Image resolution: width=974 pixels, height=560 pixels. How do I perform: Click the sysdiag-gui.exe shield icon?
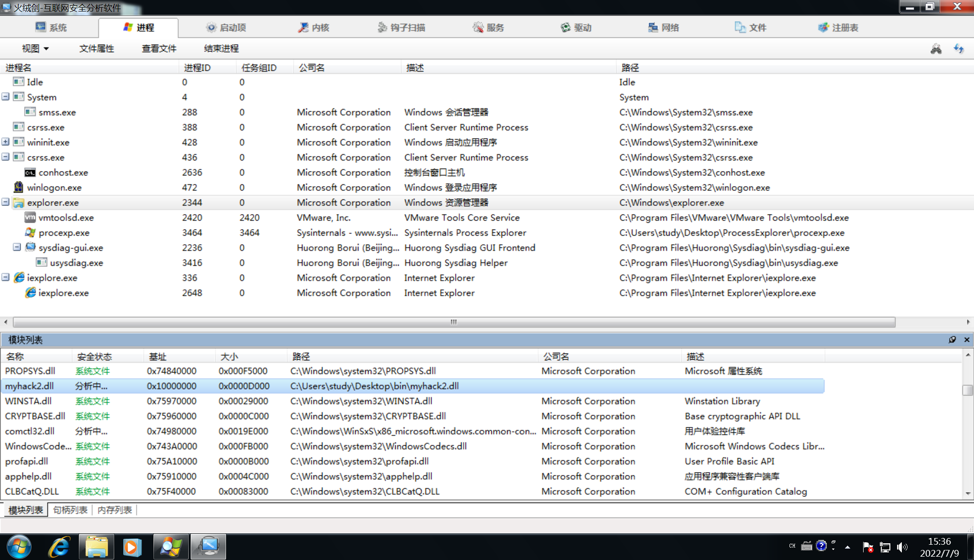pyautogui.click(x=30, y=248)
